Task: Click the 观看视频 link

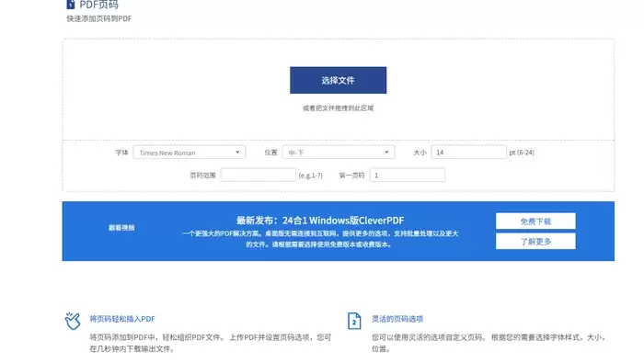Action: point(121,228)
